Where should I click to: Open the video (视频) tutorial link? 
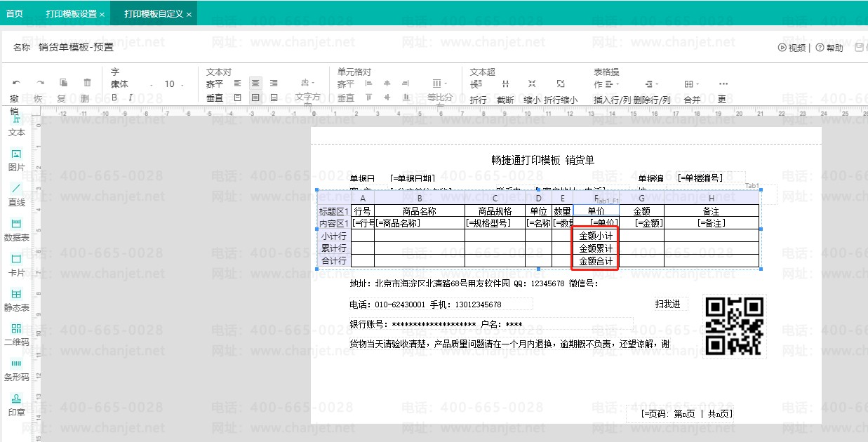tap(792, 48)
